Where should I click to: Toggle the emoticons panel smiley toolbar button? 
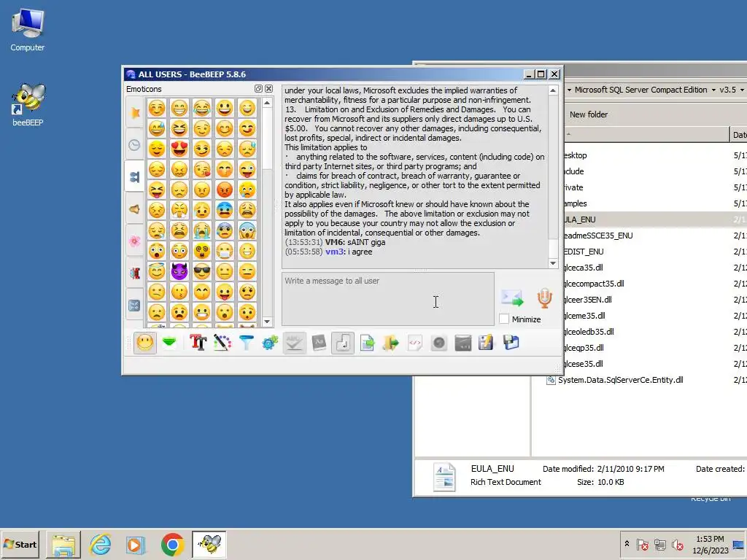(x=145, y=343)
